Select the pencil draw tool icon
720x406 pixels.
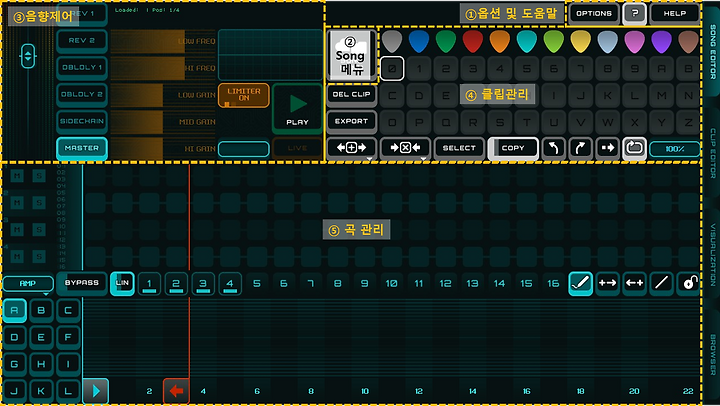pyautogui.click(x=580, y=283)
